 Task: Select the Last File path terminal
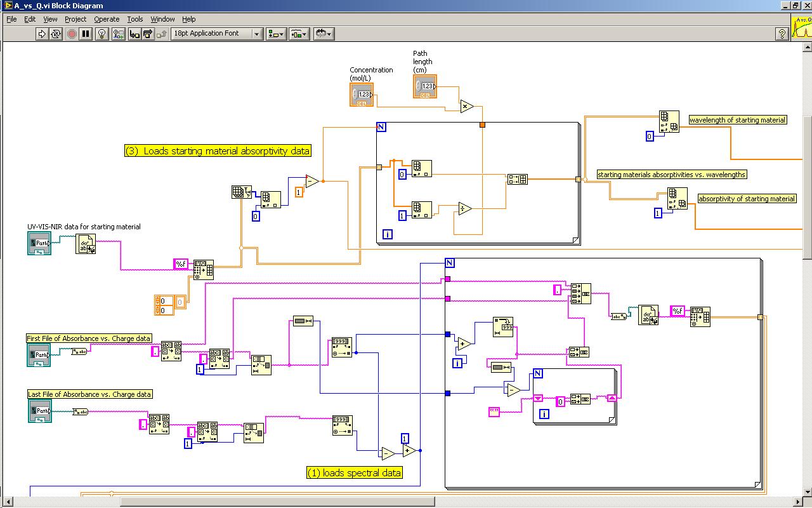pyautogui.click(x=39, y=411)
